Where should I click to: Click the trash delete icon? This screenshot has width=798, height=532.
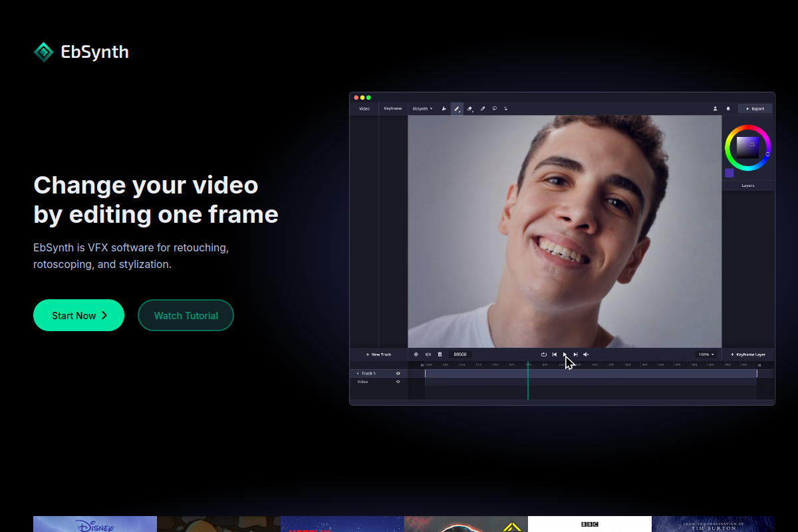point(440,354)
